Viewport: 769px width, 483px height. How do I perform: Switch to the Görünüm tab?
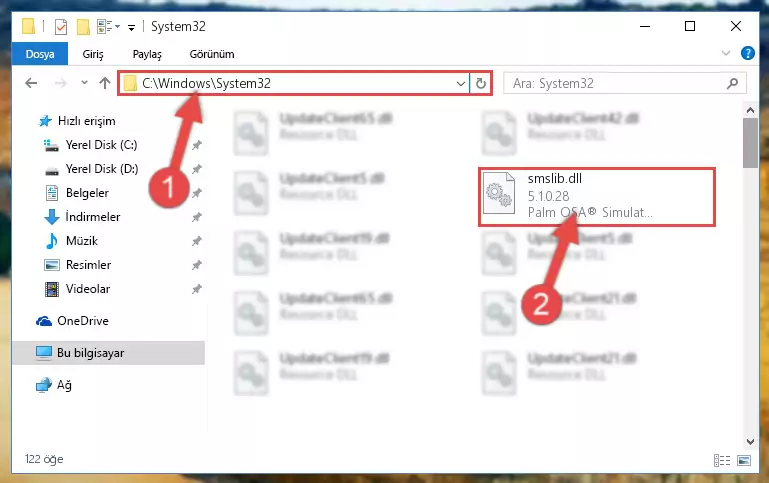[x=212, y=54]
